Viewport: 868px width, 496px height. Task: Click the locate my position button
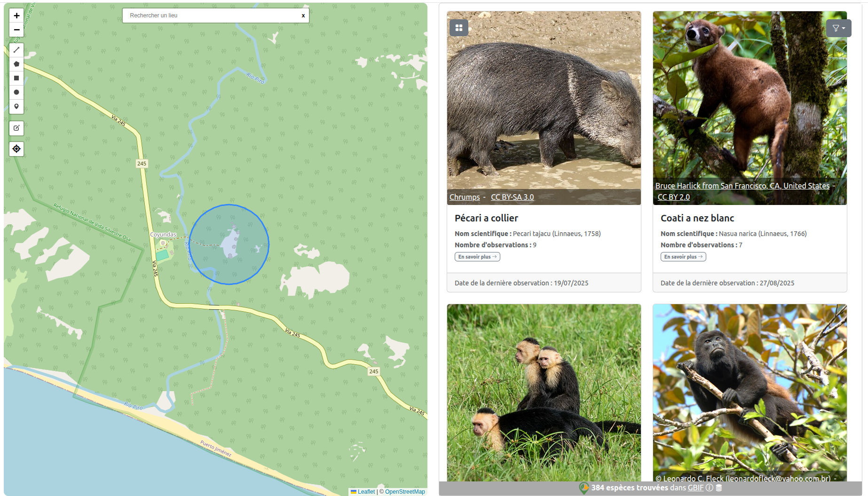click(16, 149)
